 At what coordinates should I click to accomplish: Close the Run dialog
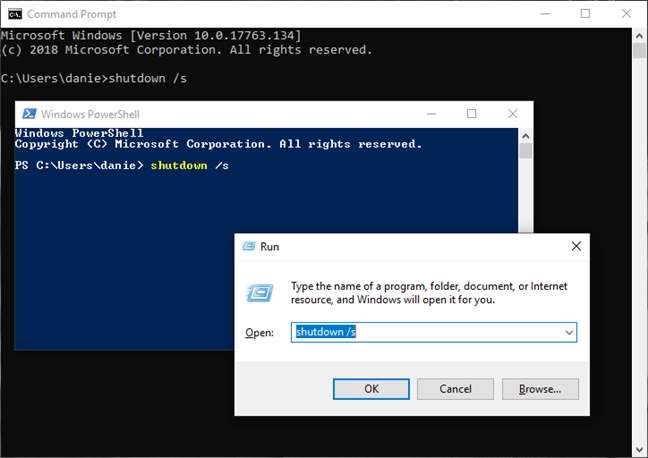click(576, 246)
